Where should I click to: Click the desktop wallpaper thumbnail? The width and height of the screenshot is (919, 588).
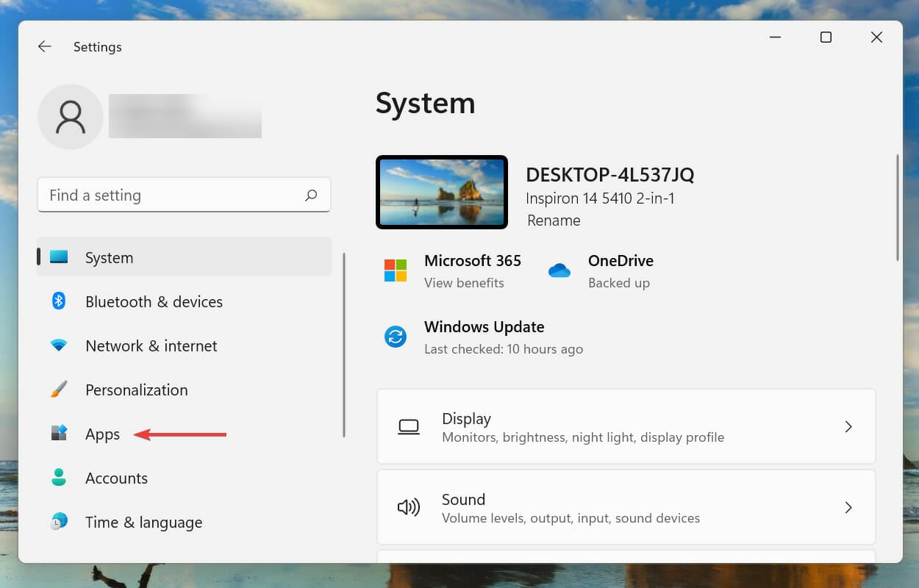click(442, 193)
